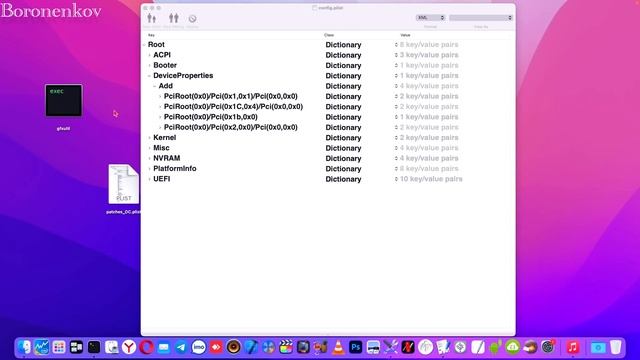Image resolution: width=640 pixels, height=360 pixels.
Task: Select the PlatformInfo key name
Action: [x=175, y=168]
